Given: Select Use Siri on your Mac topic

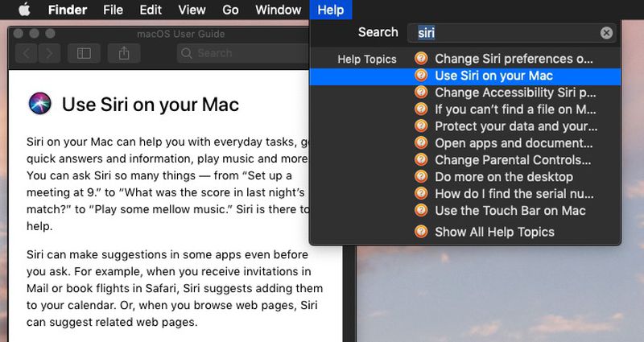Looking at the screenshot, I should tap(465, 76).
